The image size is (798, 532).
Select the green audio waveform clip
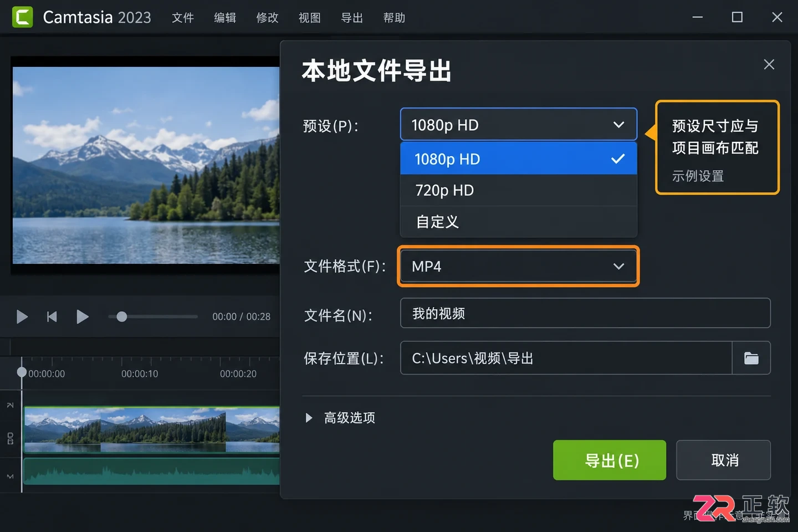[152, 471]
